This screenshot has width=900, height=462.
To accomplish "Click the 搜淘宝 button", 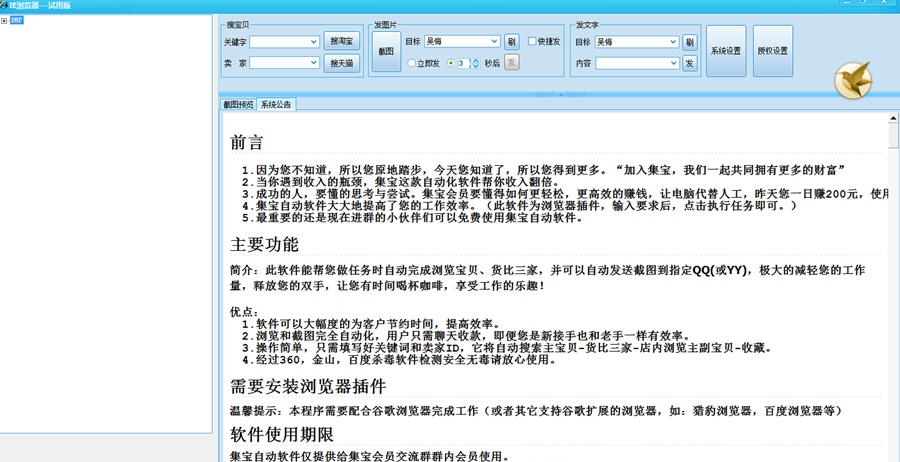I will (342, 41).
